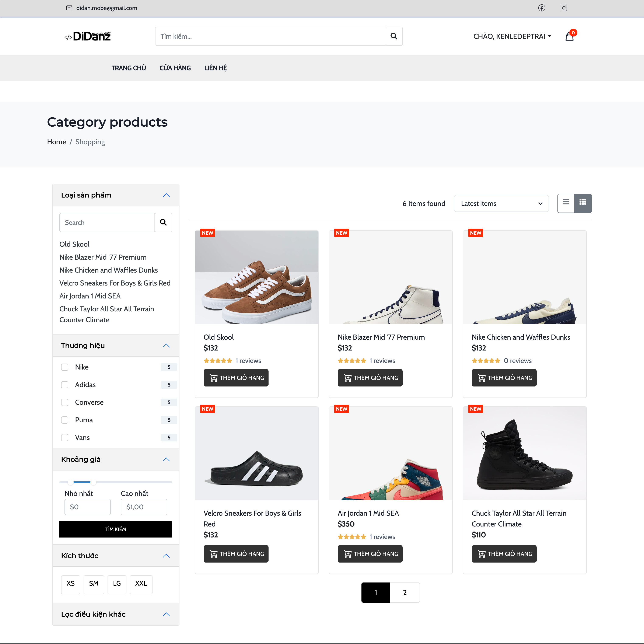Screen dimensions: 644x644
Task: Open the Facebook page icon
Action: [x=541, y=8]
